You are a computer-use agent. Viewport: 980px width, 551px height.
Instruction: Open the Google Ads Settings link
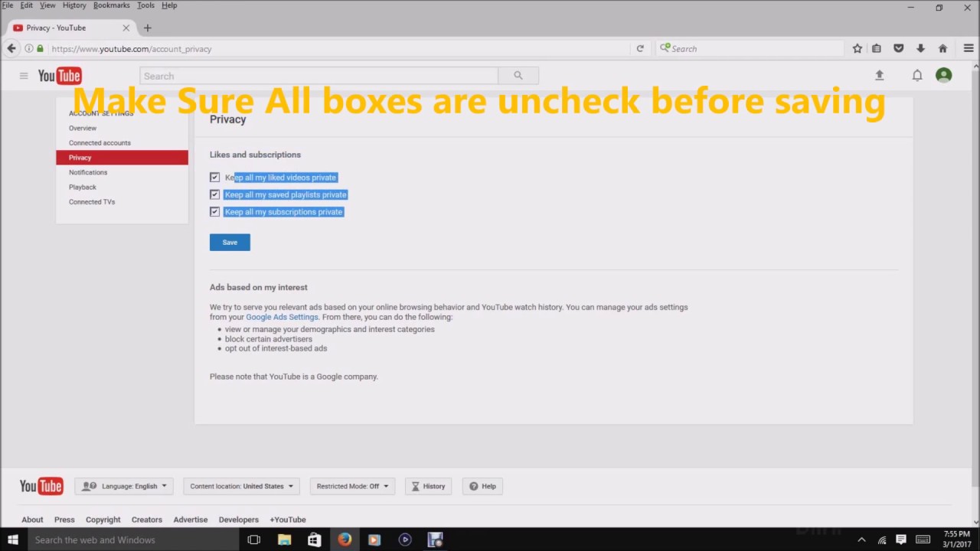[282, 317]
